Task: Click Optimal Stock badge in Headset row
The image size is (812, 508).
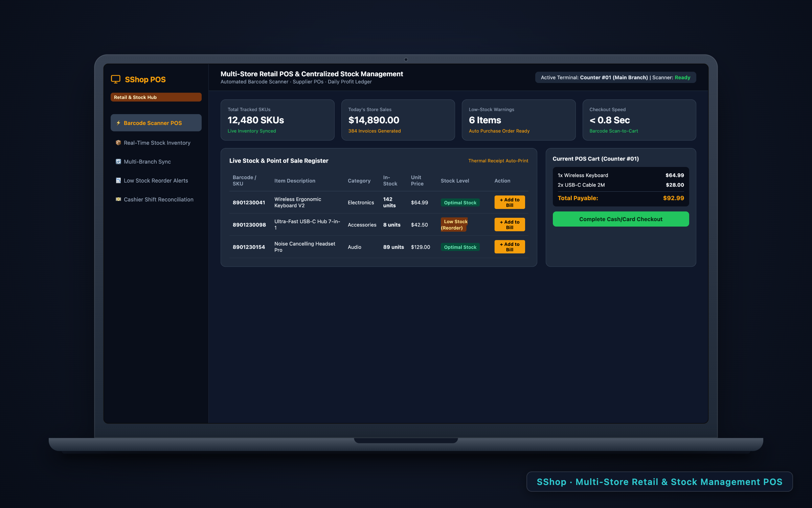Action: point(460,247)
